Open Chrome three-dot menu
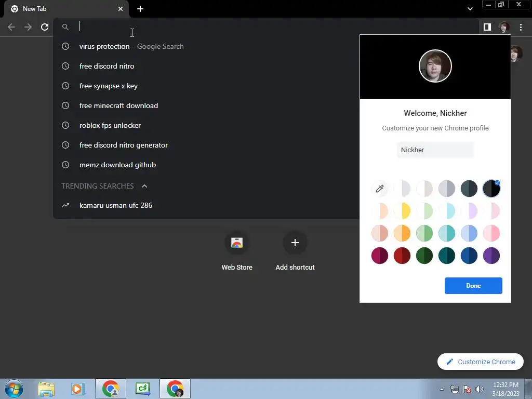532x399 pixels. coord(521,27)
